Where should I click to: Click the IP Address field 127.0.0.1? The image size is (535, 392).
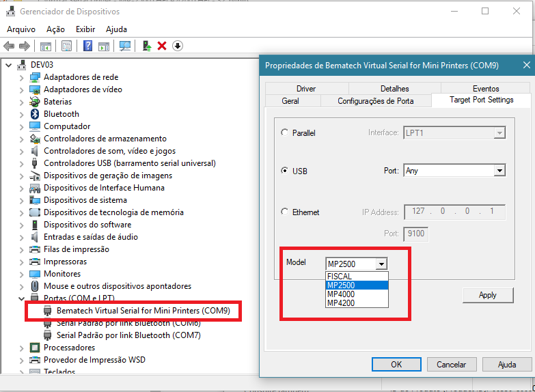click(454, 212)
